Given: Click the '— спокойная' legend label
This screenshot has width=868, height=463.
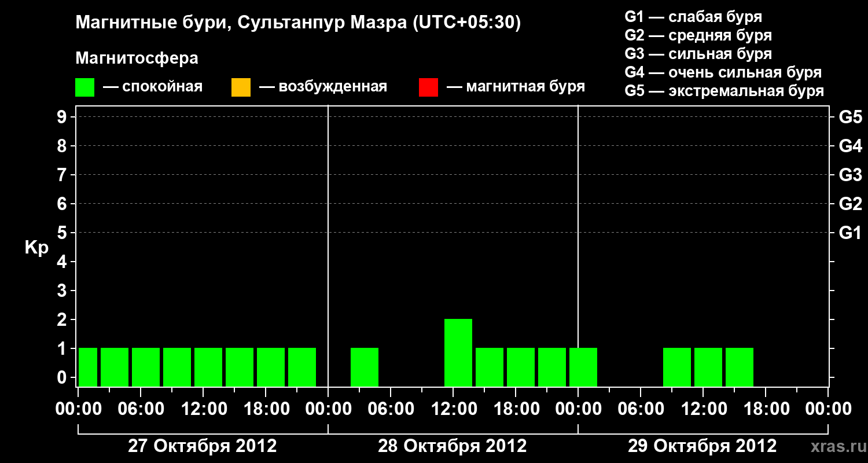Looking at the screenshot, I should pyautogui.click(x=153, y=87).
